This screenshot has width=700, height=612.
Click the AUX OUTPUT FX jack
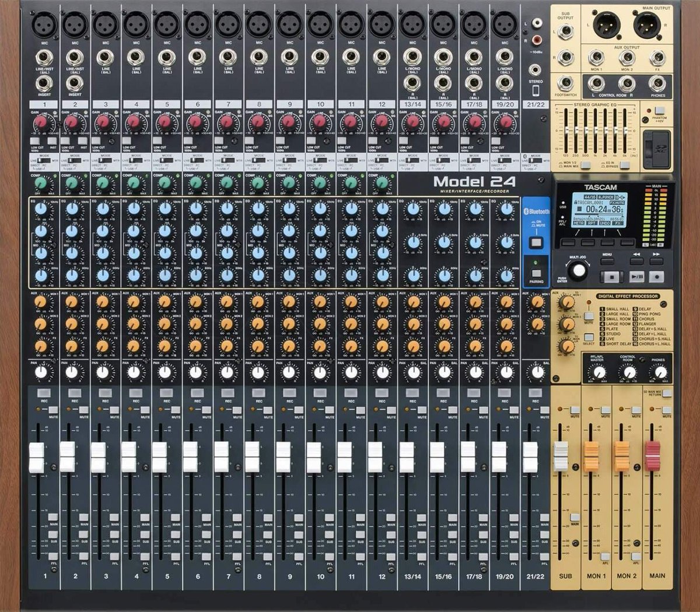(658, 58)
